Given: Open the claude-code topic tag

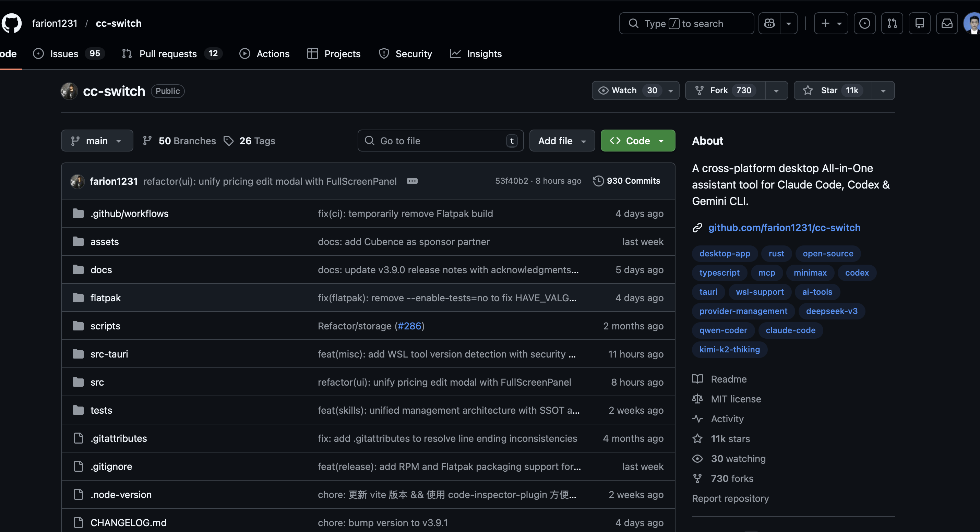Looking at the screenshot, I should 790,330.
